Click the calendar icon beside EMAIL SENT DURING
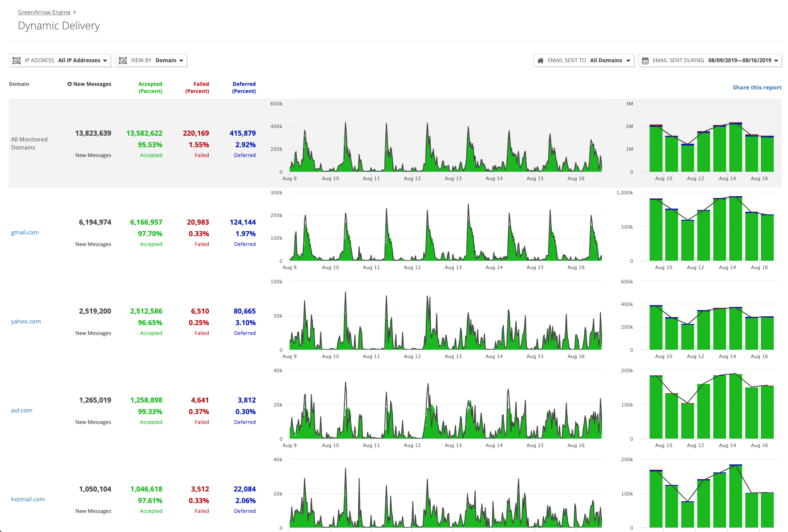This screenshot has height=532, width=788. [646, 60]
